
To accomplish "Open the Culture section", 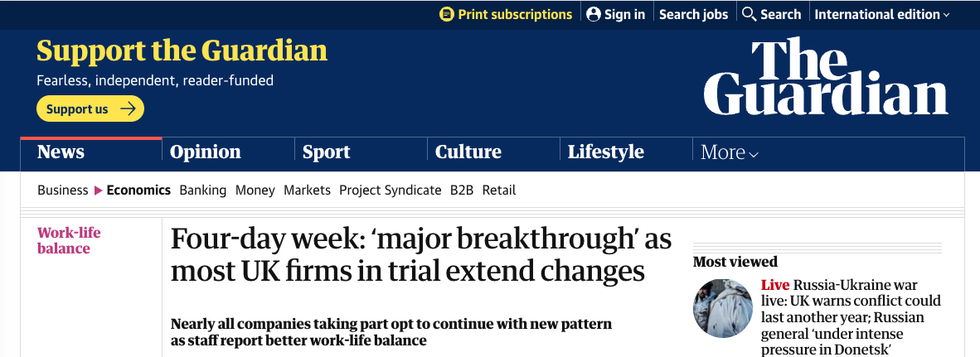I will coord(468,152).
